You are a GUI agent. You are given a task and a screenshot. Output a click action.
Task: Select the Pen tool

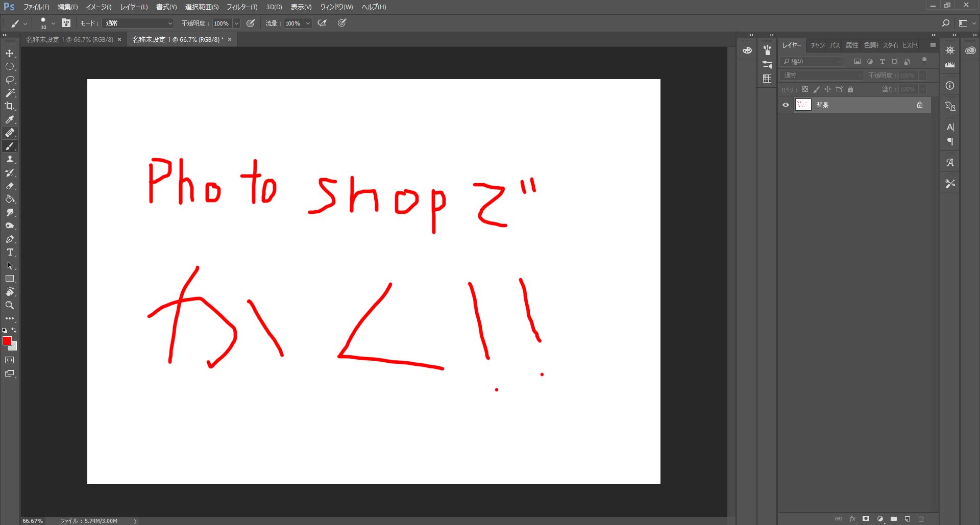pyautogui.click(x=10, y=239)
